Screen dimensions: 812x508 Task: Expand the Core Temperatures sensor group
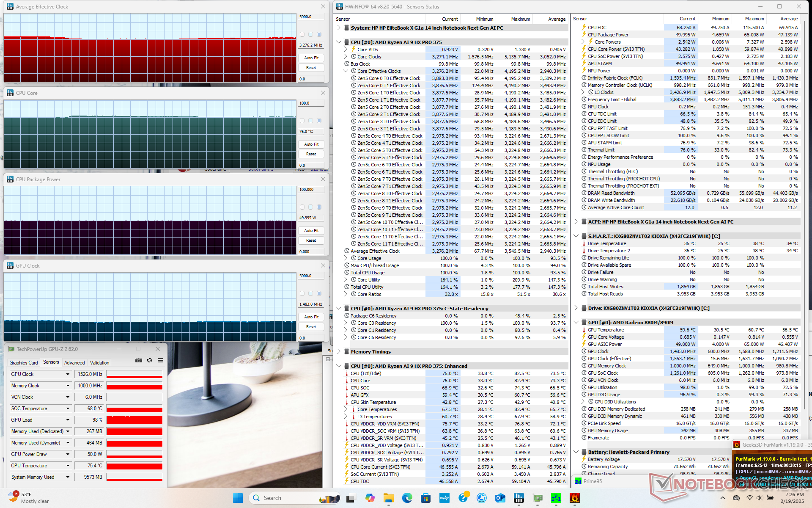click(346, 409)
